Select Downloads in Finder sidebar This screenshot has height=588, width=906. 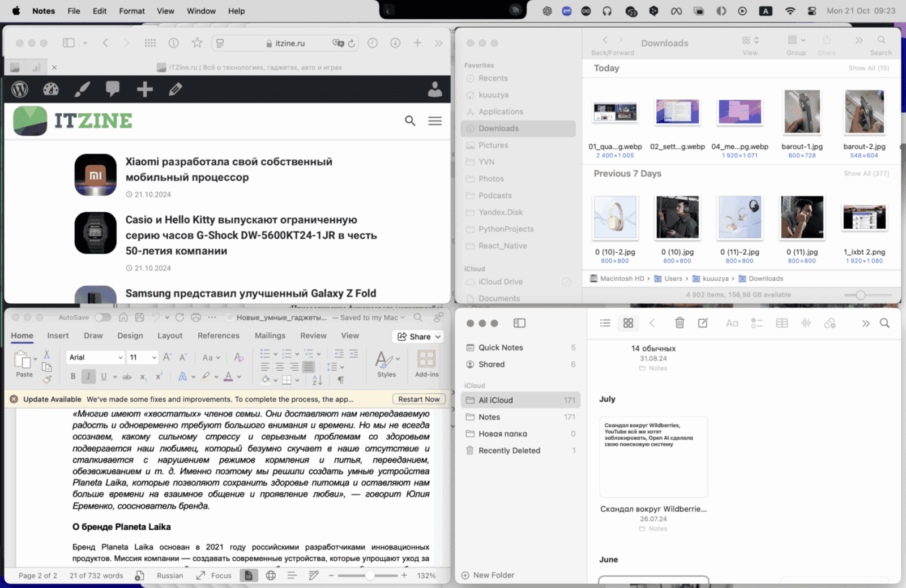coord(518,128)
